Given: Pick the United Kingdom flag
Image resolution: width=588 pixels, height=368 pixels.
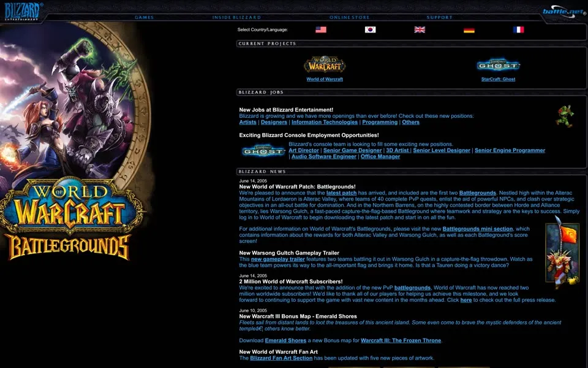Looking at the screenshot, I should 420,29.
